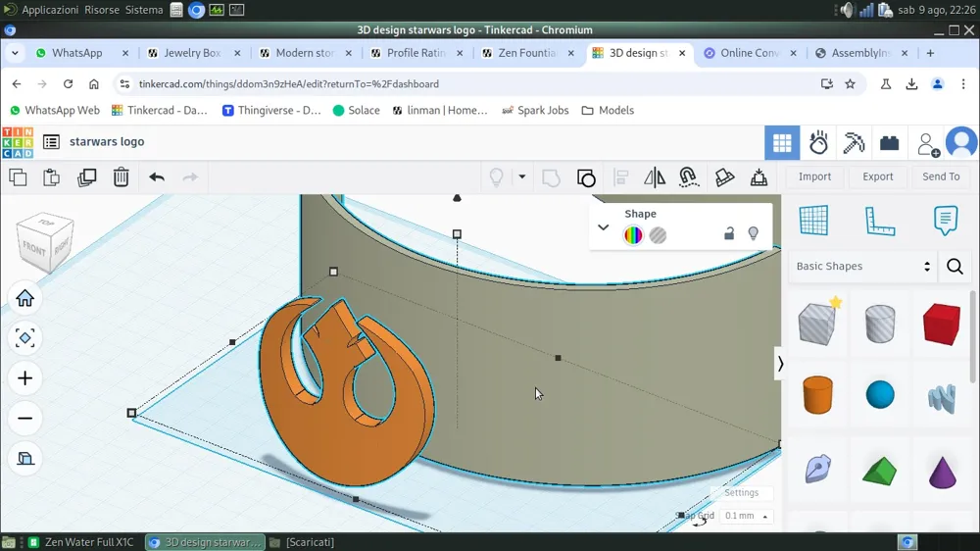980x551 pixels.
Task: Go to Home view
Action: (25, 298)
